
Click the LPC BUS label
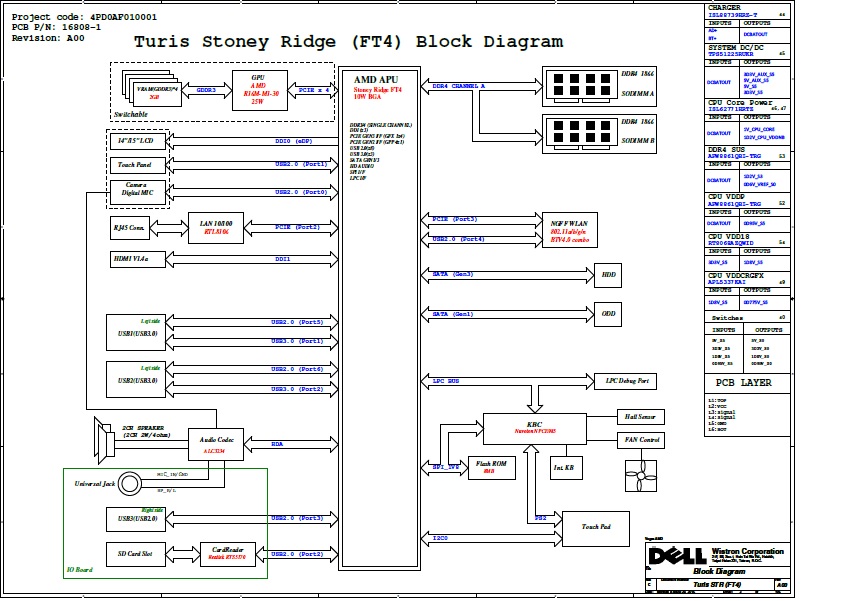[x=446, y=381]
